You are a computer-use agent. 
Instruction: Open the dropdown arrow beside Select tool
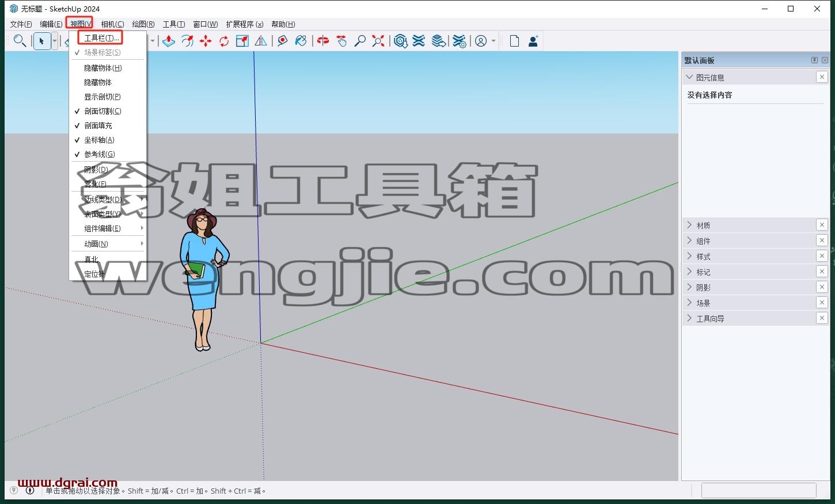55,41
